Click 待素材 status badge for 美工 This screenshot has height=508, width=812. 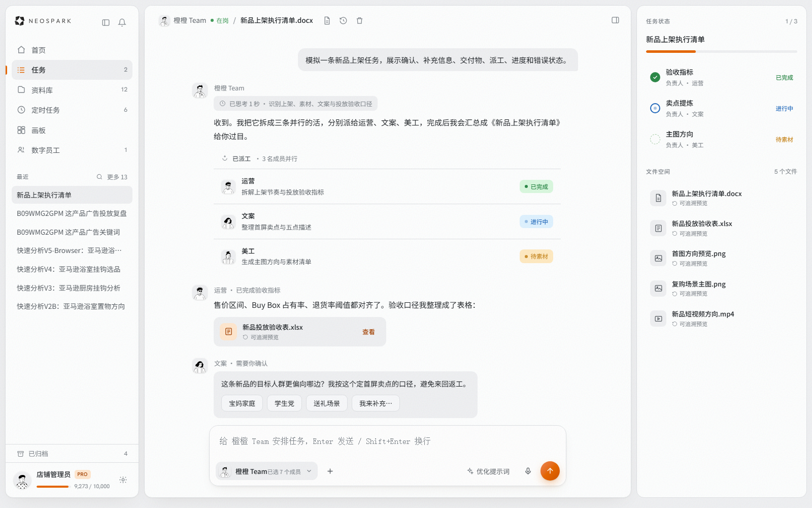(x=536, y=257)
